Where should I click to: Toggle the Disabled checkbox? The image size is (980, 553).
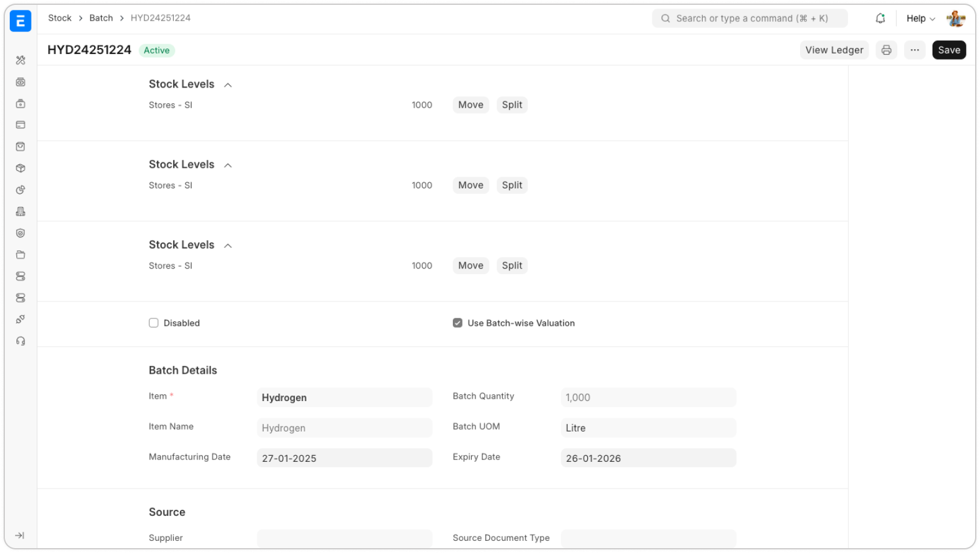tap(154, 323)
